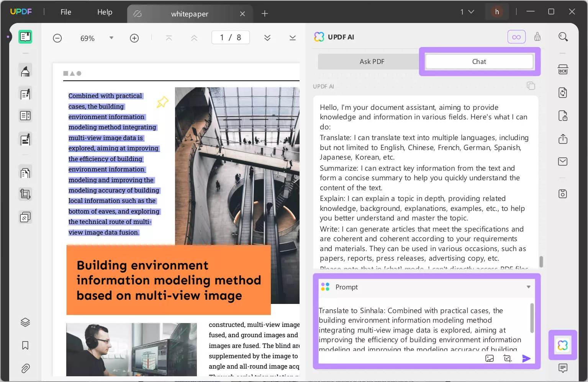Save the document with disk icon
The image size is (588, 382).
(x=563, y=194)
